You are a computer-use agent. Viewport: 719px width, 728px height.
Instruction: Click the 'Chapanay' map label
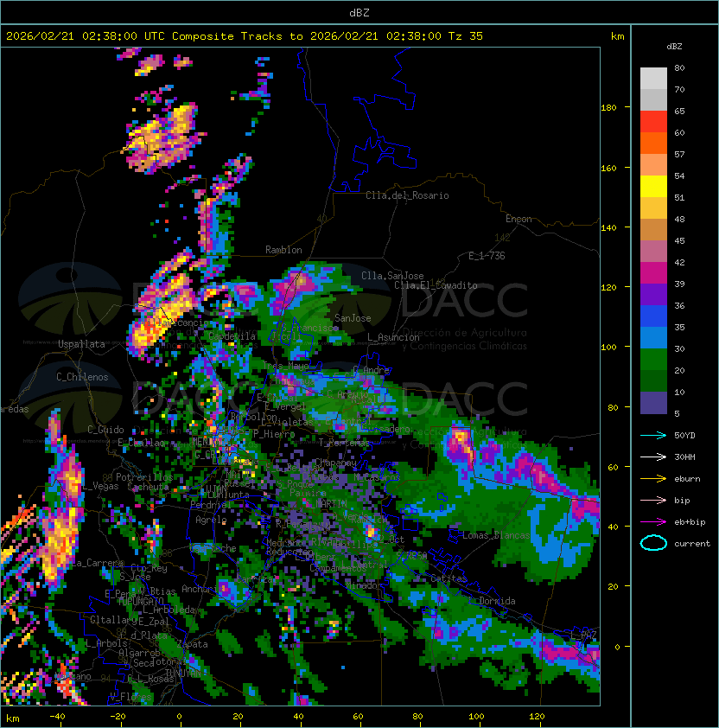click(335, 463)
